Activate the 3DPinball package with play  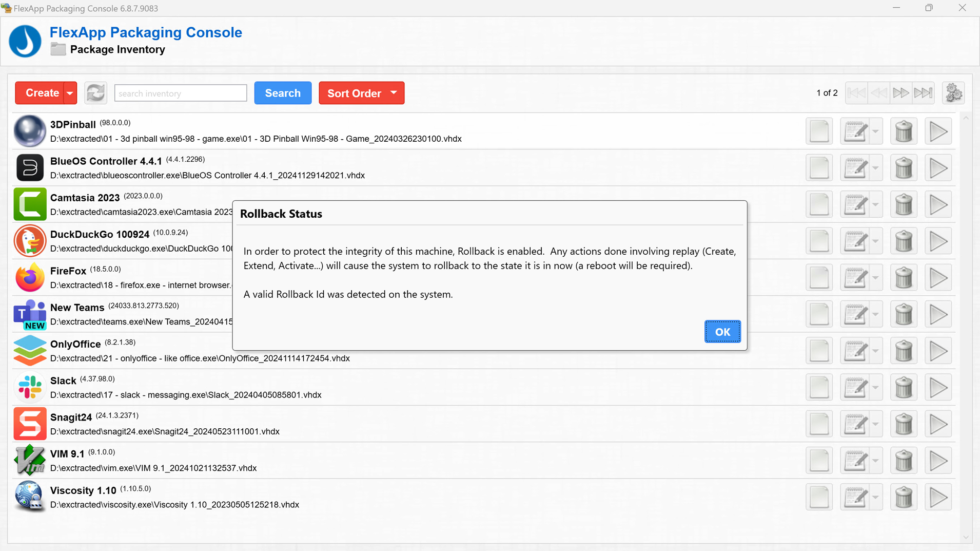[938, 131]
